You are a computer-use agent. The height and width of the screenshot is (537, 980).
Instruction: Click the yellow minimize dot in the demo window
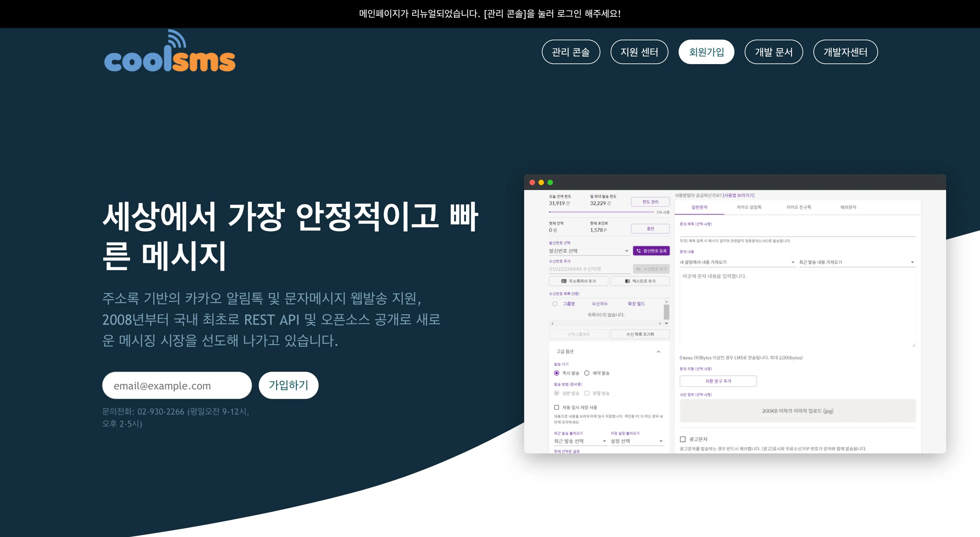[x=541, y=182]
